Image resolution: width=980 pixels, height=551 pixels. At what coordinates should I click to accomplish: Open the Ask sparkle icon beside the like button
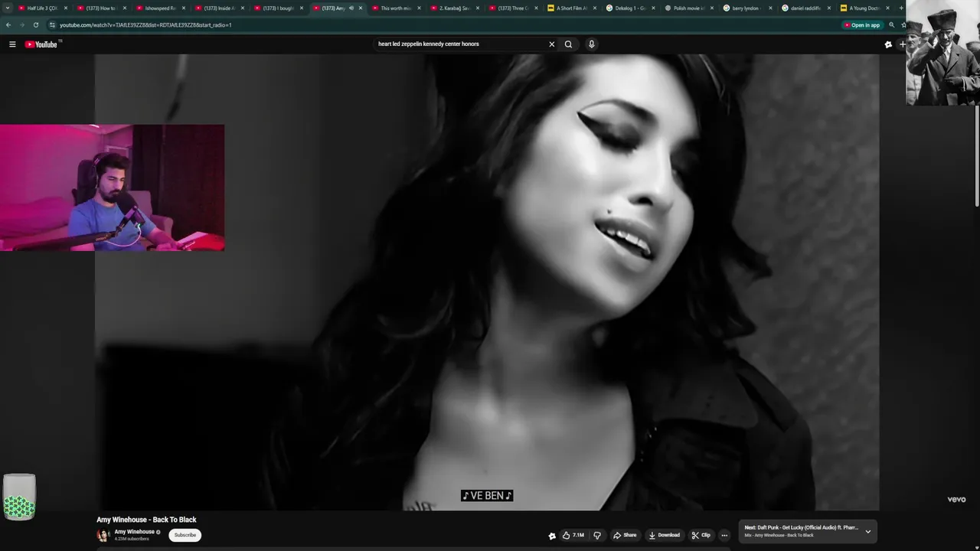(552, 536)
